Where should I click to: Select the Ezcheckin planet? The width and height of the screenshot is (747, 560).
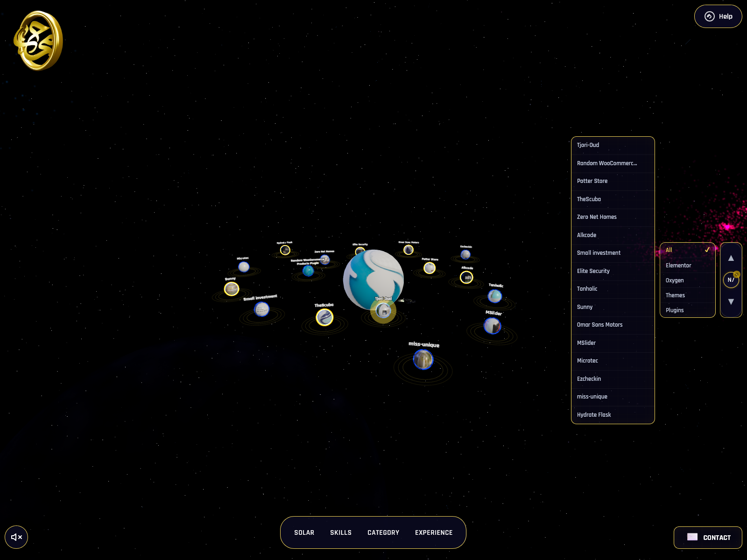465,254
